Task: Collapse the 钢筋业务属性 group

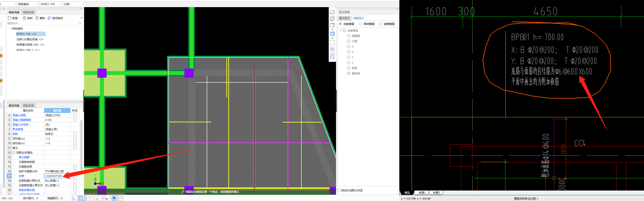Action: click(x=14, y=152)
